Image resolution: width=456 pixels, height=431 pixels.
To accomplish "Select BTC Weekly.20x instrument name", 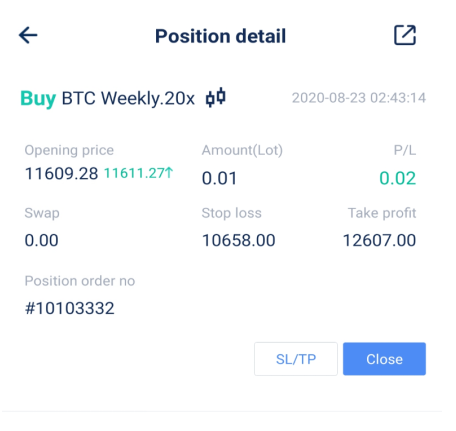I will pyautogui.click(x=128, y=98).
